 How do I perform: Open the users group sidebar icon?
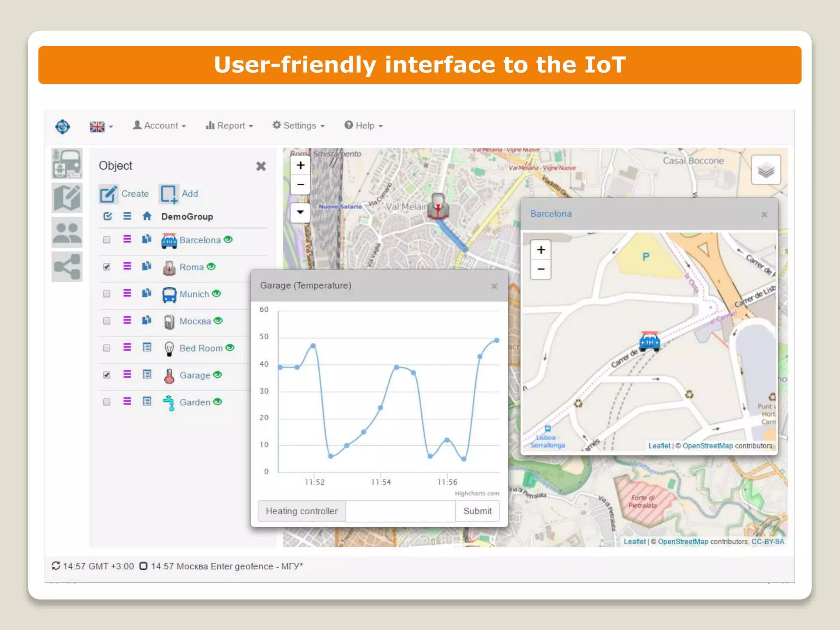tap(67, 233)
